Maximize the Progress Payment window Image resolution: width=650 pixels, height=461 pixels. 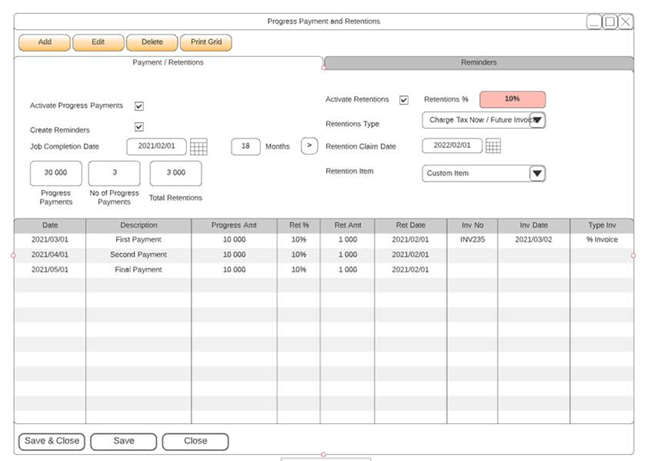coord(610,21)
